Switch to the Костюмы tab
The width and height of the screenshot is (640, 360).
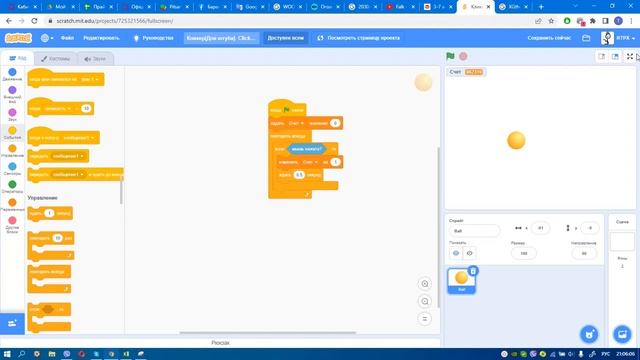click(x=56, y=59)
